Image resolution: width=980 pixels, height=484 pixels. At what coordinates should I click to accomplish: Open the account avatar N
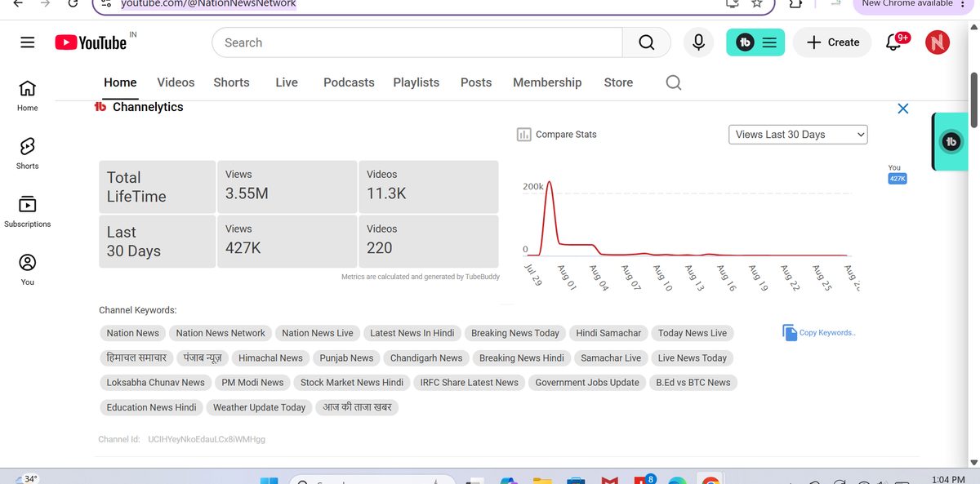pos(937,42)
